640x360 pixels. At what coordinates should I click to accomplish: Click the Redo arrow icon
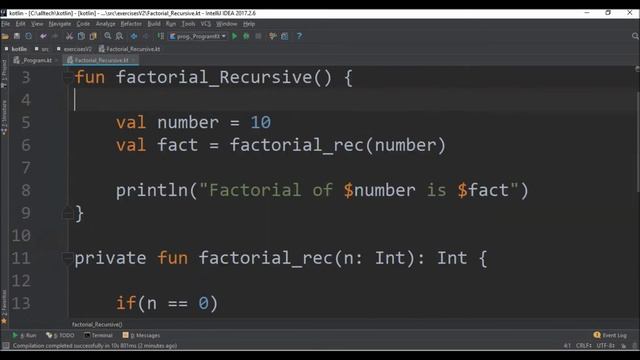[x=55, y=36]
